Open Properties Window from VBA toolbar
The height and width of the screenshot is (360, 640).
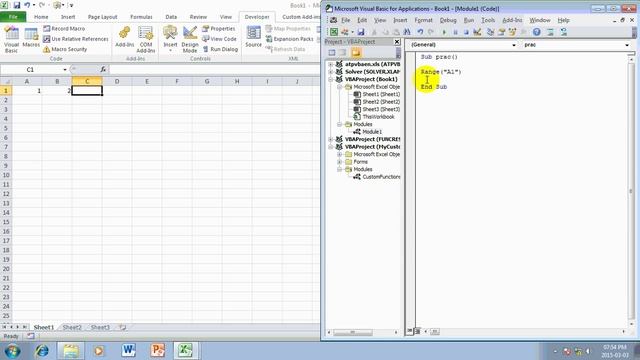[502, 32]
